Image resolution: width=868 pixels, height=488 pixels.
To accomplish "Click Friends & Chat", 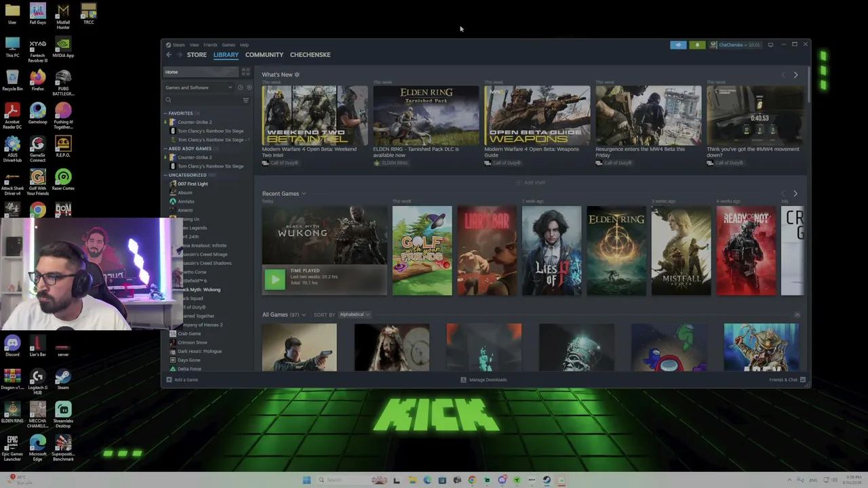I will [787, 380].
